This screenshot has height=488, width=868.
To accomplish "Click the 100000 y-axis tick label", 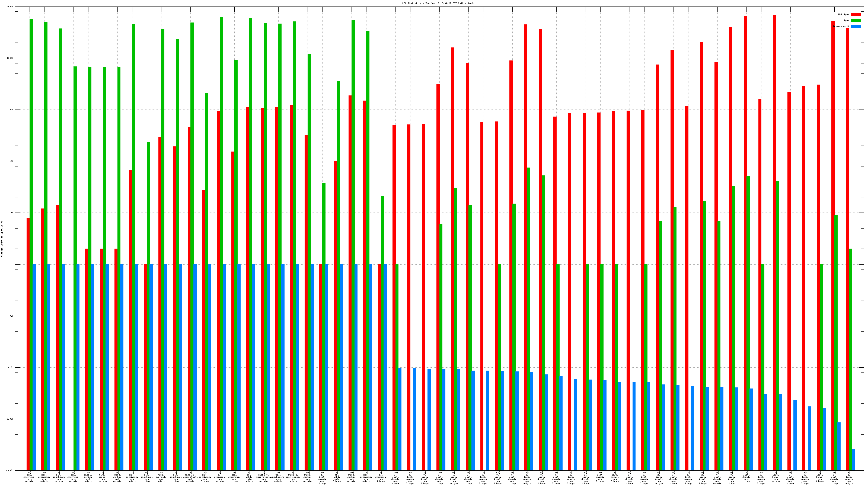I will [10, 7].
